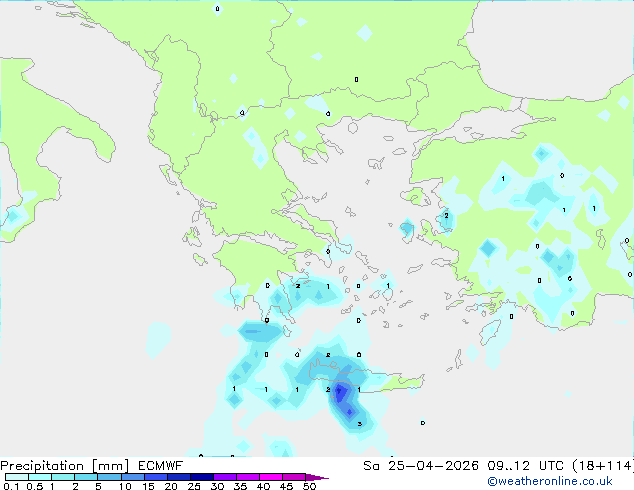Click the 20–25 mm dark blue swatch
Screen dimensions: 634x490
click(179, 477)
